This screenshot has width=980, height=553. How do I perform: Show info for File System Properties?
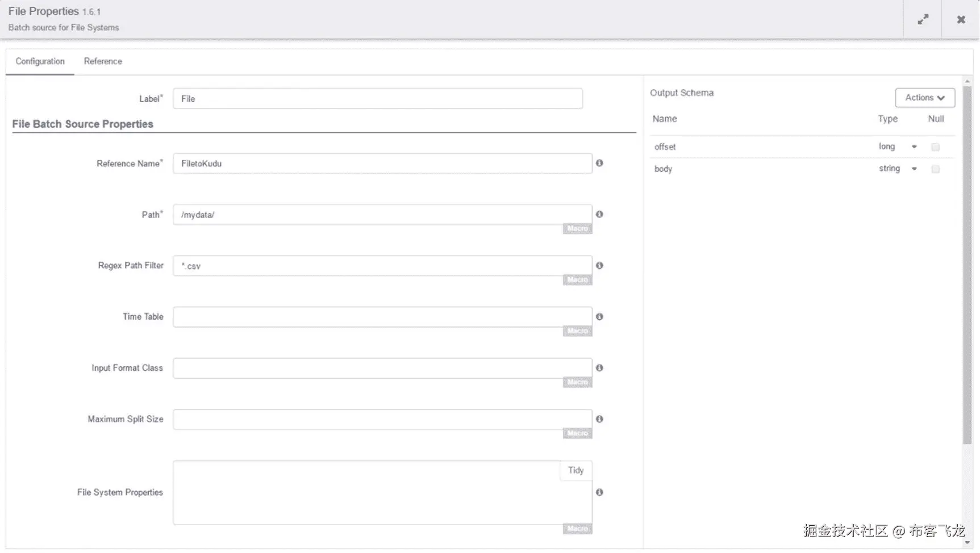click(599, 492)
